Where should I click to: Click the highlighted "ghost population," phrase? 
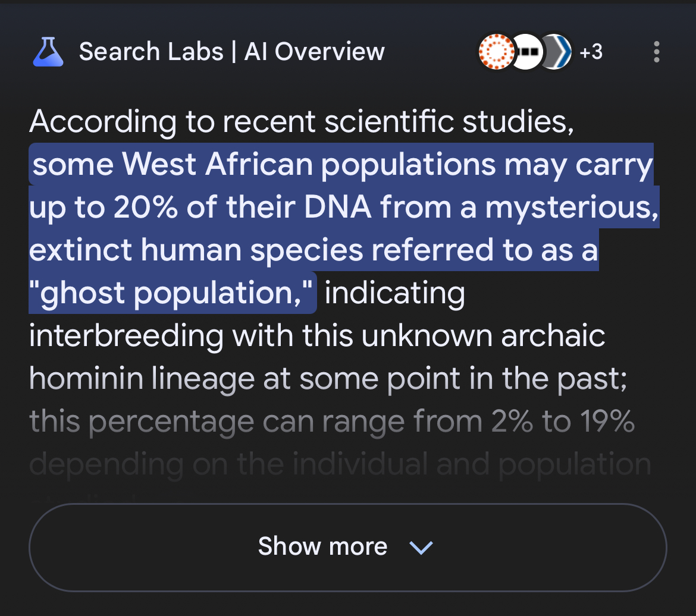coord(173,293)
